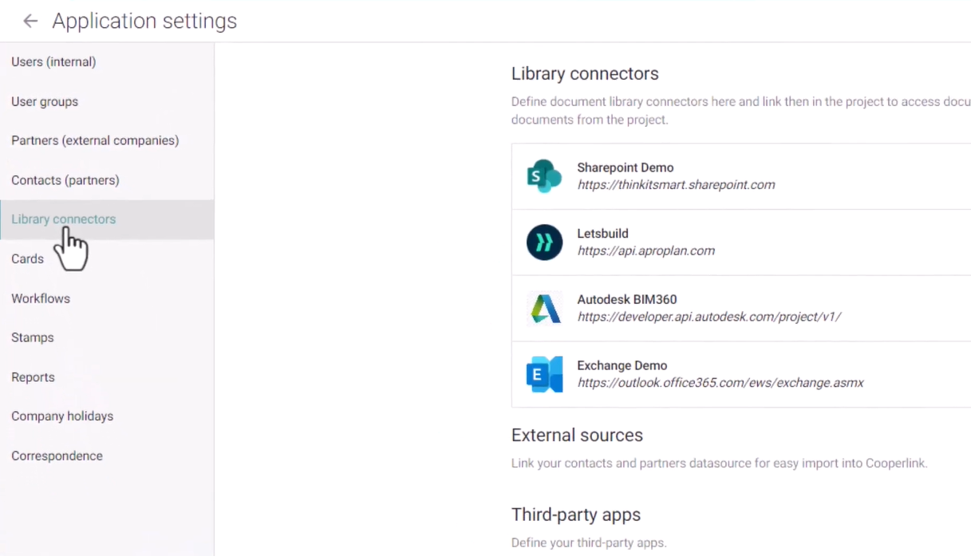Open Partners (external companies) page
The height and width of the screenshot is (560, 971).
coord(95,141)
